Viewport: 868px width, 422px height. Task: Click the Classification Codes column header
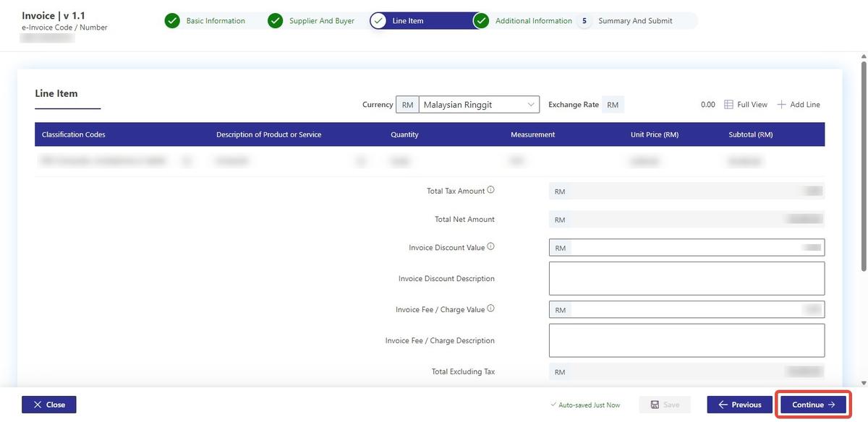point(74,134)
